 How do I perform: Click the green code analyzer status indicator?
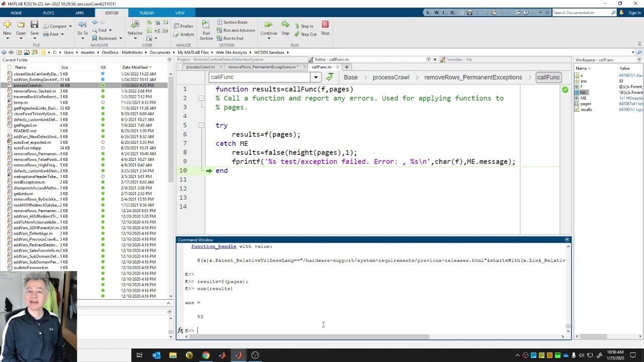click(x=565, y=89)
